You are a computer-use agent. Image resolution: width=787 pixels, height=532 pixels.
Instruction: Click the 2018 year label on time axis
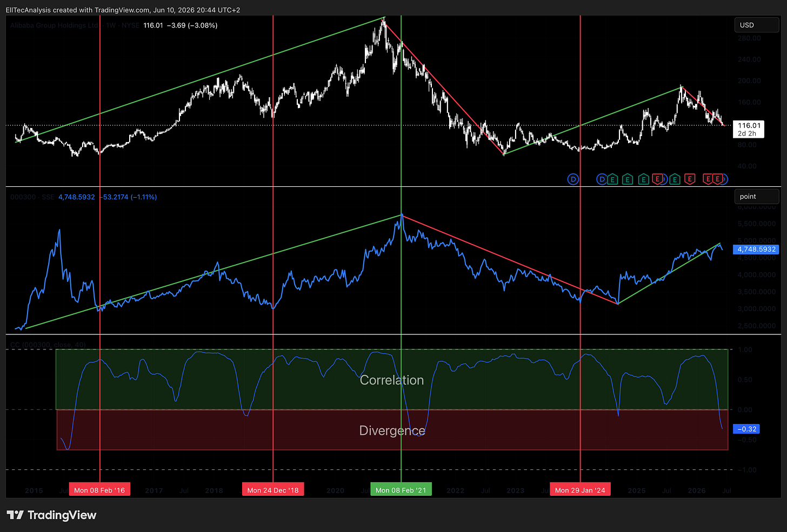pyautogui.click(x=214, y=490)
